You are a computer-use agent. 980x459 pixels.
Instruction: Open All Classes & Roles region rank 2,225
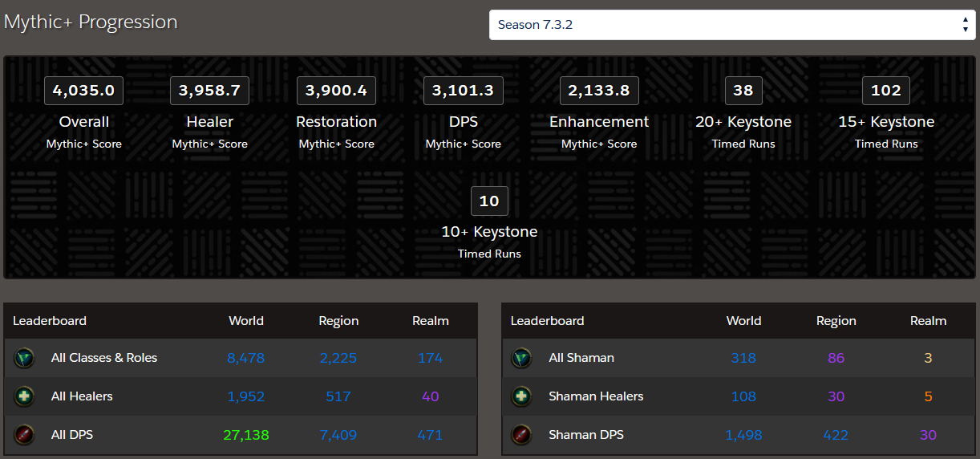338,358
